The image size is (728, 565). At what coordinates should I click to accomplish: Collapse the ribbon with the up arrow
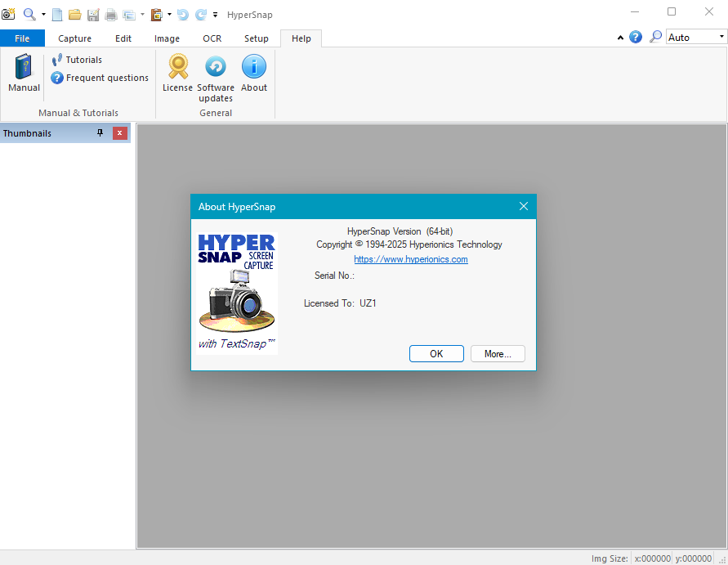click(620, 38)
